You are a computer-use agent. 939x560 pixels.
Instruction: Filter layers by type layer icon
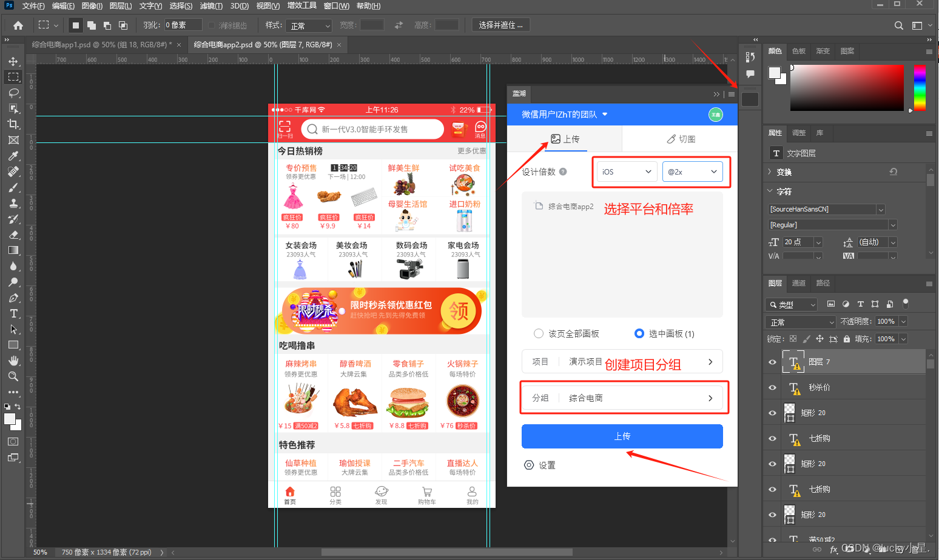(x=860, y=304)
